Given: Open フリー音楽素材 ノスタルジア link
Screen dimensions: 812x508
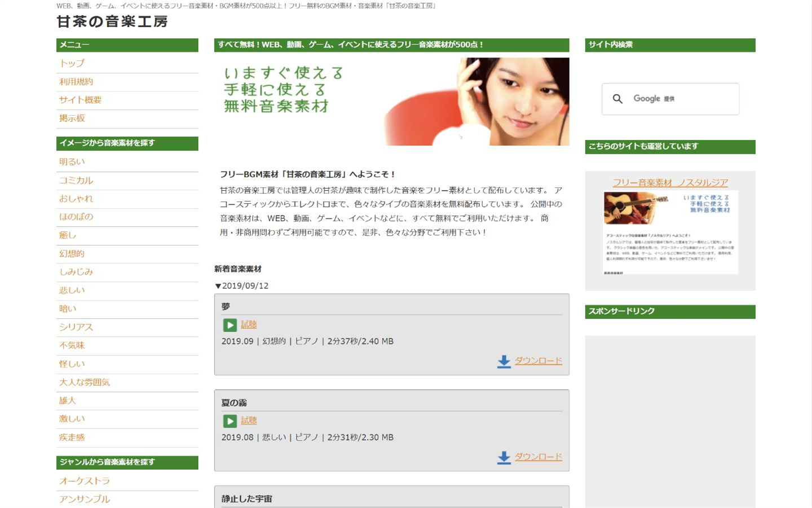Looking at the screenshot, I should tap(670, 183).
